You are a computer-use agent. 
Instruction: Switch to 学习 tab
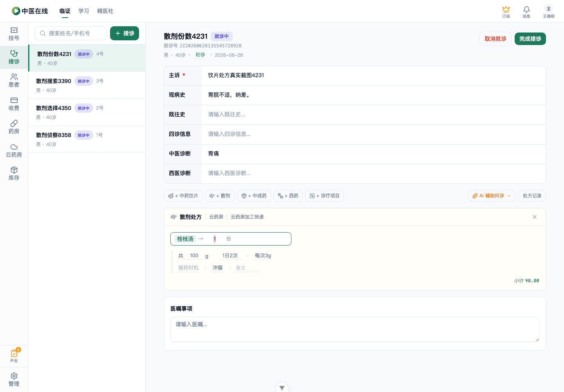tap(84, 11)
